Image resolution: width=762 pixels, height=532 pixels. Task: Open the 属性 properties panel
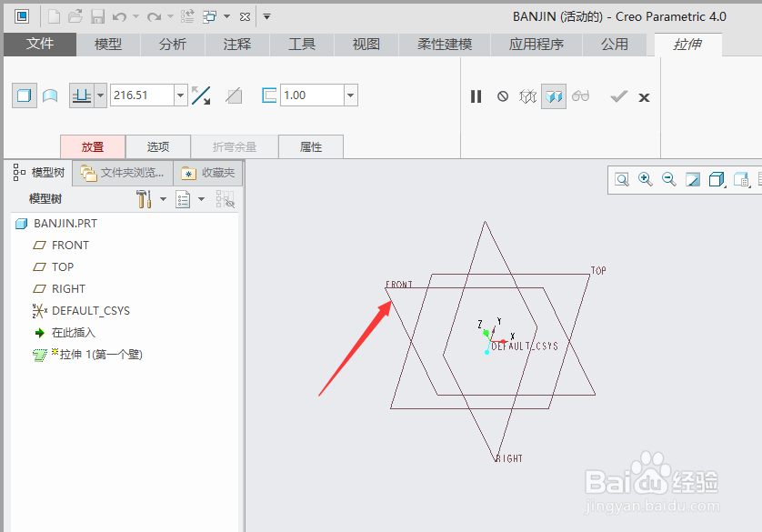coord(311,146)
